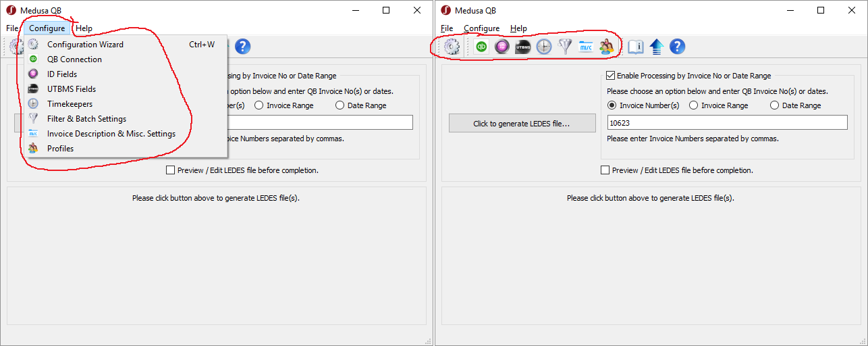Click 'Please enter Invoice Numbers separated by commas.' in right window
This screenshot has width=868, height=346.
pos(693,139)
